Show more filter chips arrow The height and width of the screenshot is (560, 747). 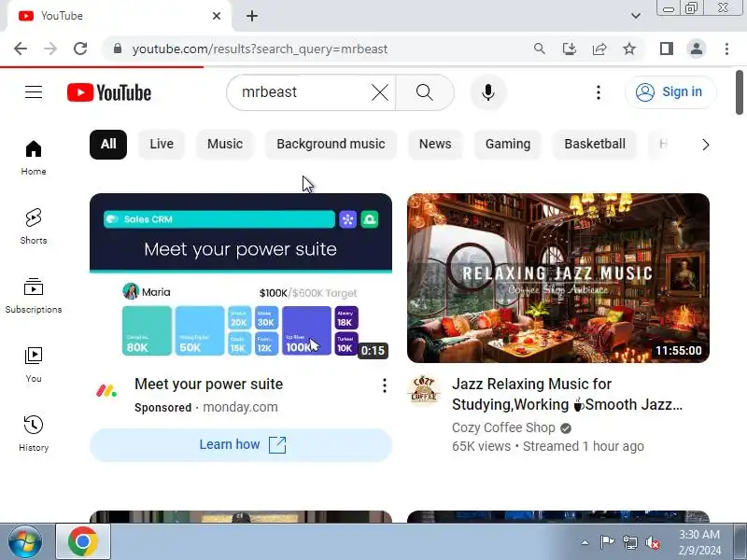pyautogui.click(x=706, y=145)
